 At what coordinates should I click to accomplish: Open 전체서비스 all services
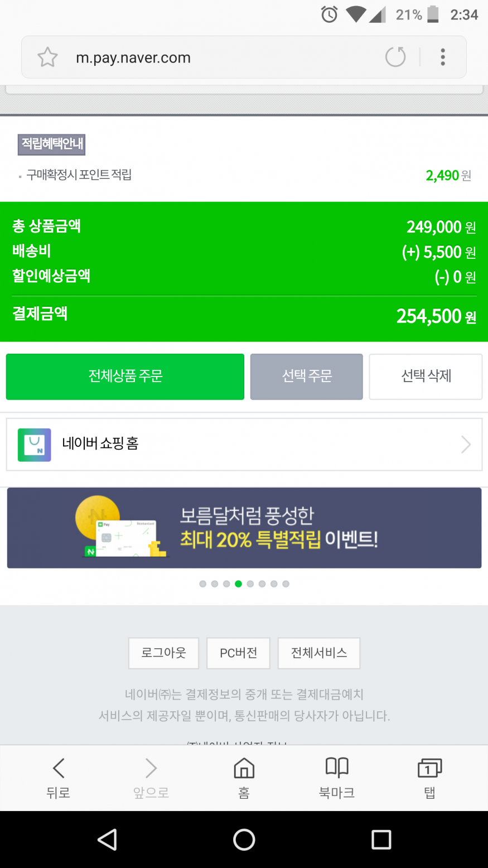click(319, 653)
